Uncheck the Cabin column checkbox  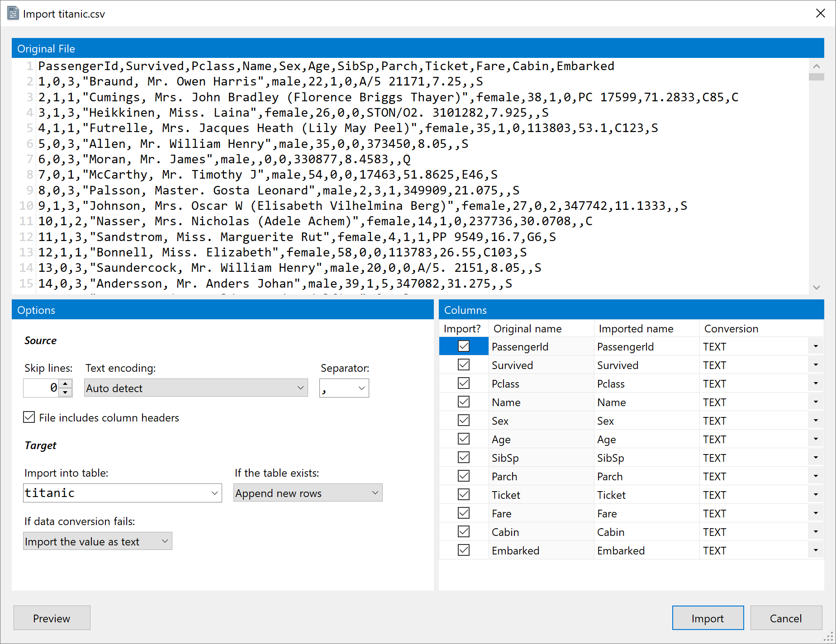463,531
